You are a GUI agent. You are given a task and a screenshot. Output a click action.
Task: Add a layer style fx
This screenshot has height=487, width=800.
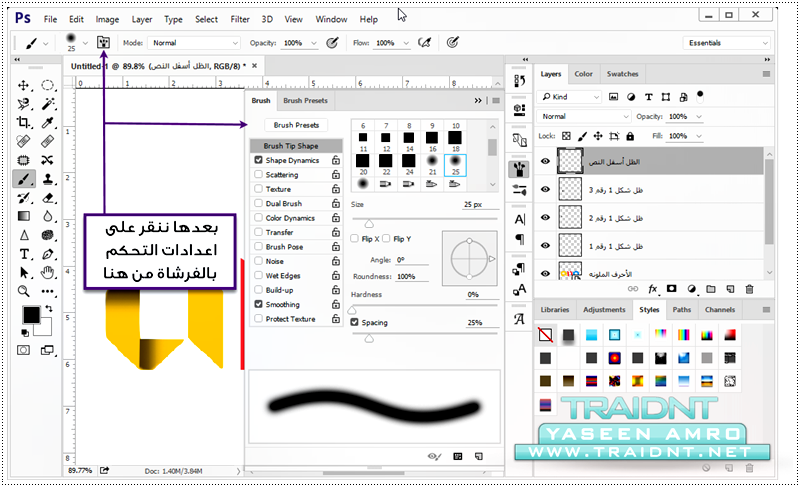coord(653,289)
